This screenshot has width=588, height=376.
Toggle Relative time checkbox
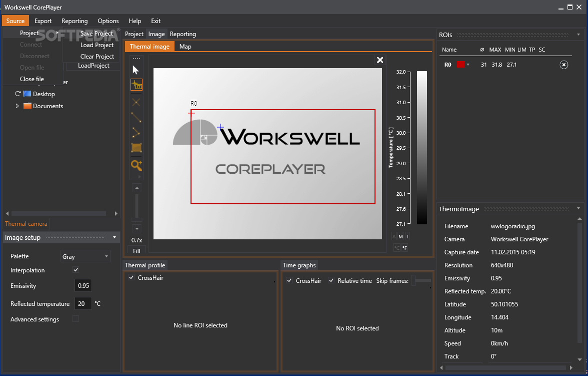pos(331,280)
